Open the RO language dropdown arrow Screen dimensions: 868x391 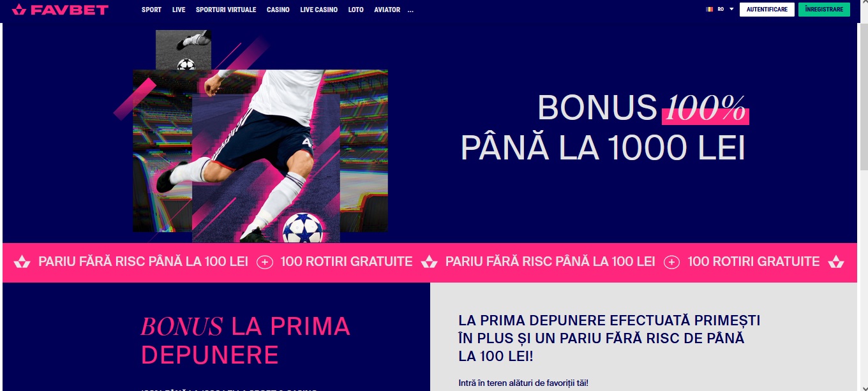[x=731, y=10]
